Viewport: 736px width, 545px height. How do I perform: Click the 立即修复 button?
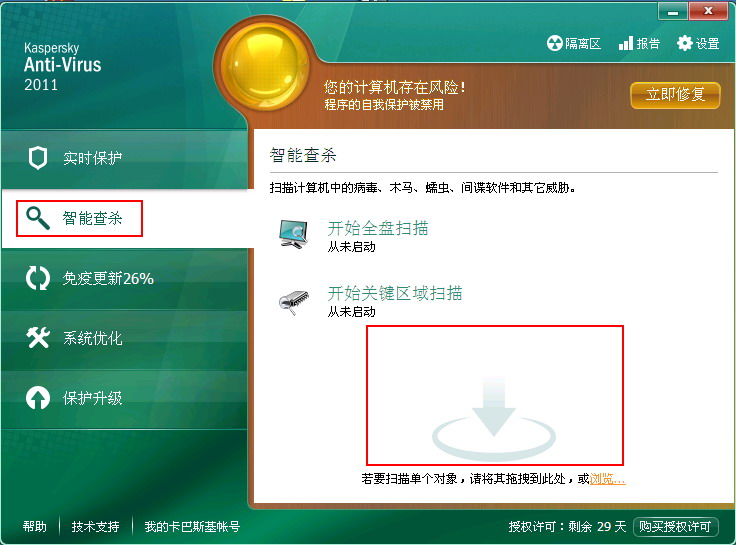tap(675, 95)
